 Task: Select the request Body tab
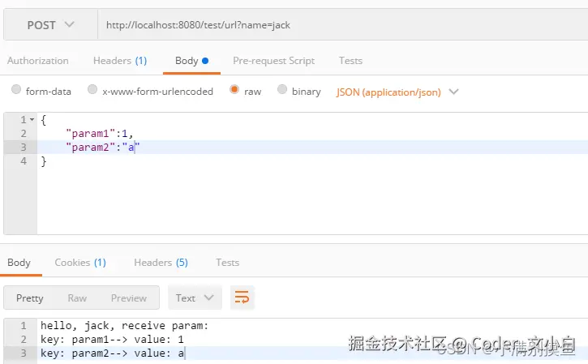point(191,61)
